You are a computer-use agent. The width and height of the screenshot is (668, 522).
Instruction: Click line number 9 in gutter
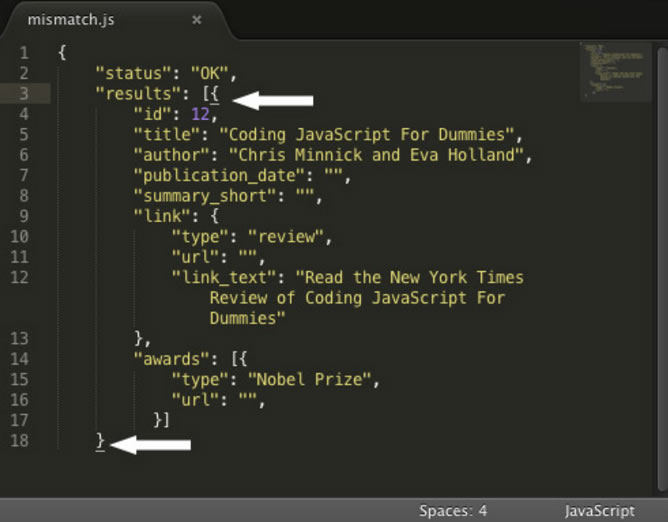point(24,216)
